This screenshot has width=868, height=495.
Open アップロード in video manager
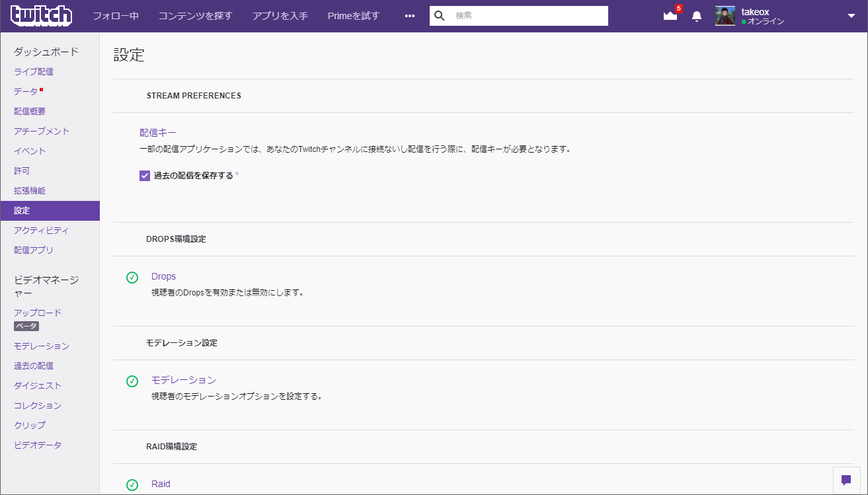(x=38, y=313)
